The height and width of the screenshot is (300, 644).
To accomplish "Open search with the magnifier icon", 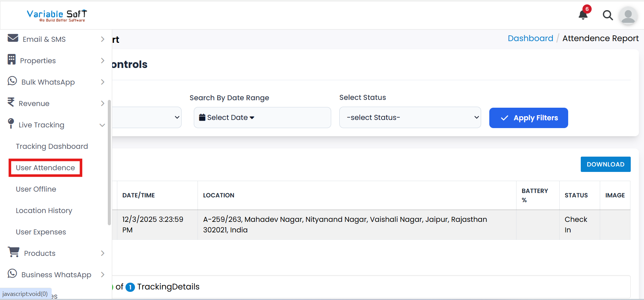I will pos(608,15).
